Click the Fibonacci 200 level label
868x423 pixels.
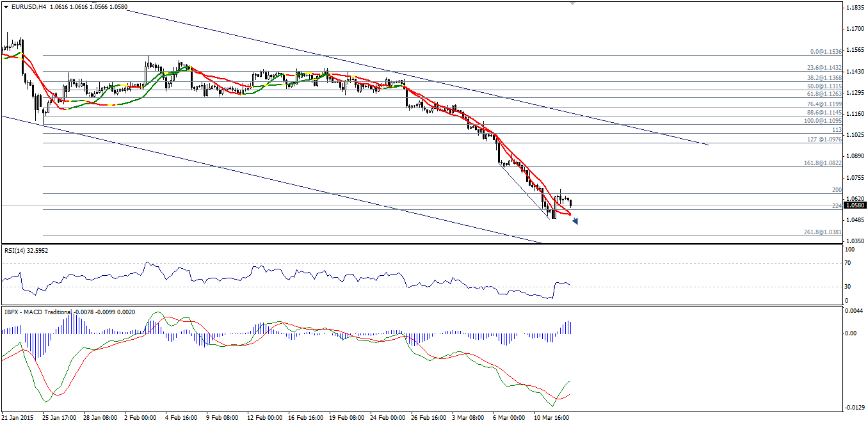pyautogui.click(x=837, y=190)
